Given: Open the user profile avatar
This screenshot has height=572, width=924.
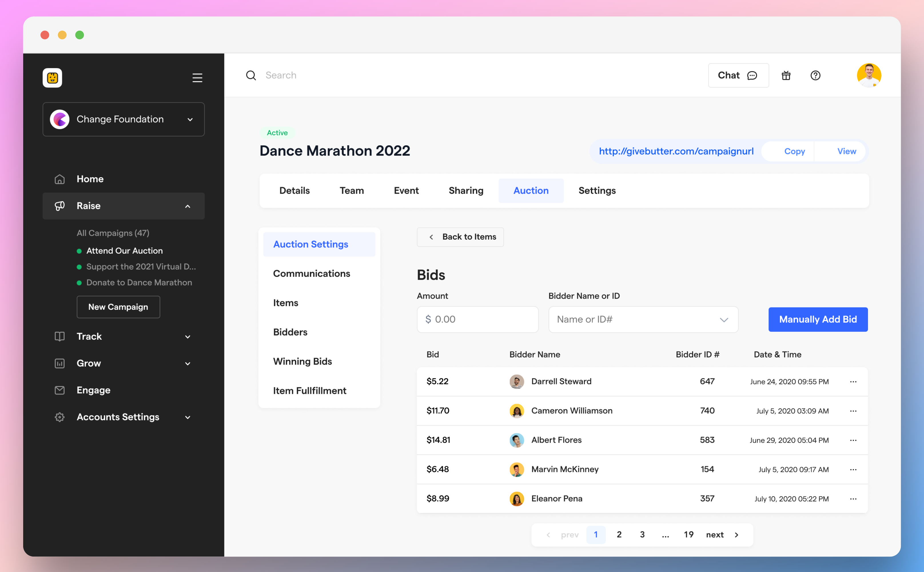Looking at the screenshot, I should (869, 75).
